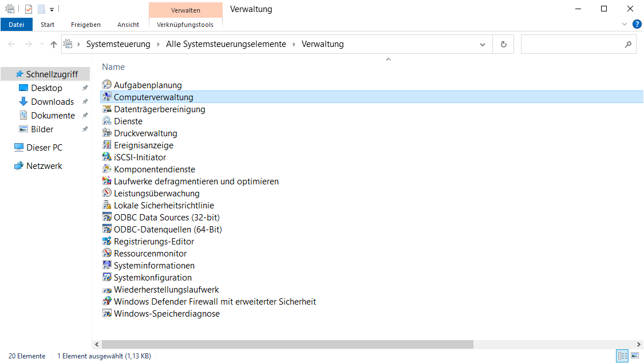This screenshot has height=363, width=644.
Task: Click the Ereignisanzeige icon
Action: [106, 145]
